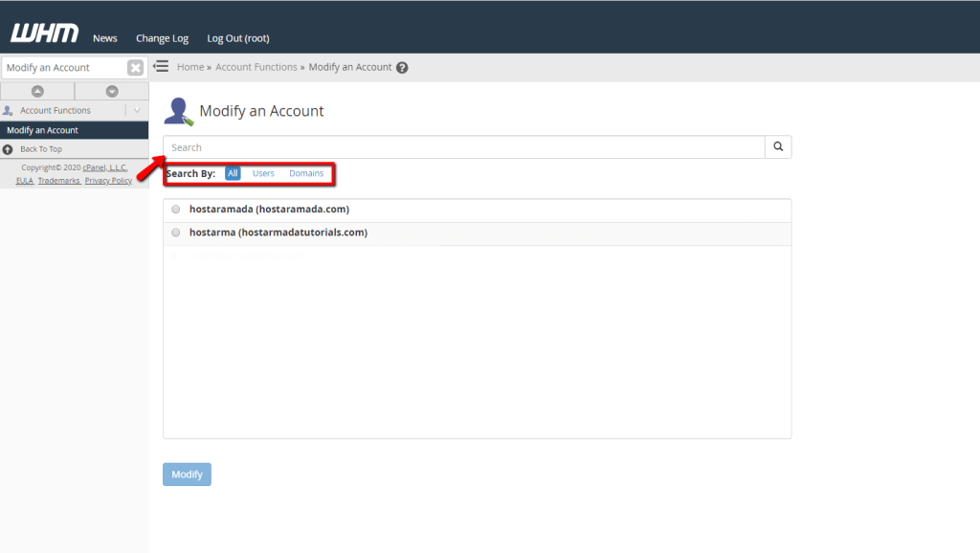Open the help icon beside Modify an Account
This screenshot has height=553, width=980.
pyautogui.click(x=401, y=67)
